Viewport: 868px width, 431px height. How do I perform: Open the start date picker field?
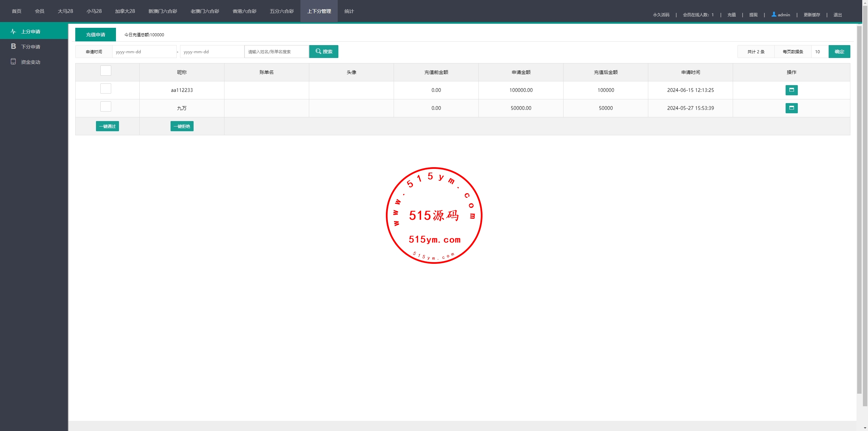point(144,52)
